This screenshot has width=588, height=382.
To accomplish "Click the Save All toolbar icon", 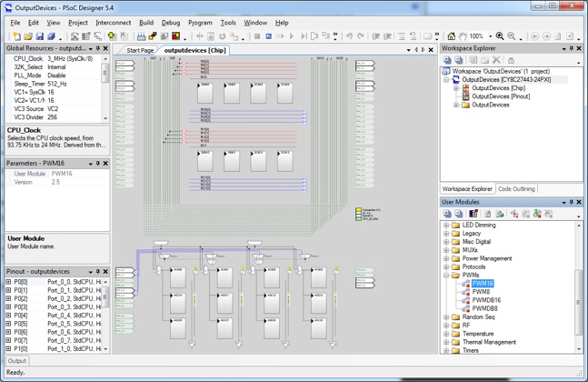I will (51, 36).
